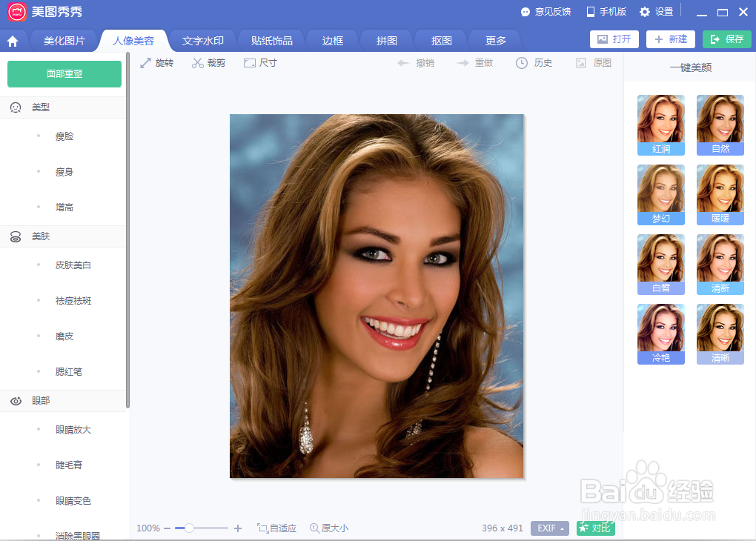Open the 更多 tab
This screenshot has width=756, height=541.
[496, 41]
